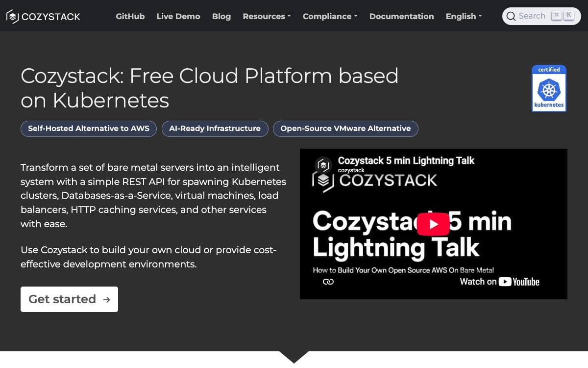
Task: Play the Cozystack Lightning Talk video
Action: coord(433,224)
